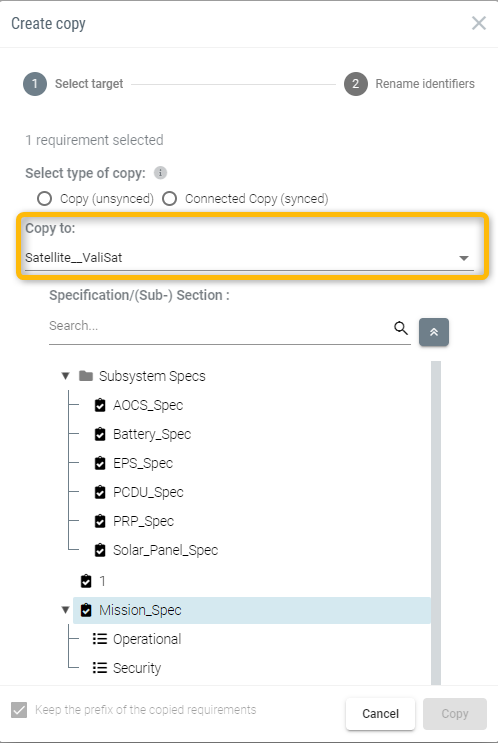This screenshot has height=743, width=498.
Task: Click the specification tree vertical scrollbar
Action: point(436,523)
